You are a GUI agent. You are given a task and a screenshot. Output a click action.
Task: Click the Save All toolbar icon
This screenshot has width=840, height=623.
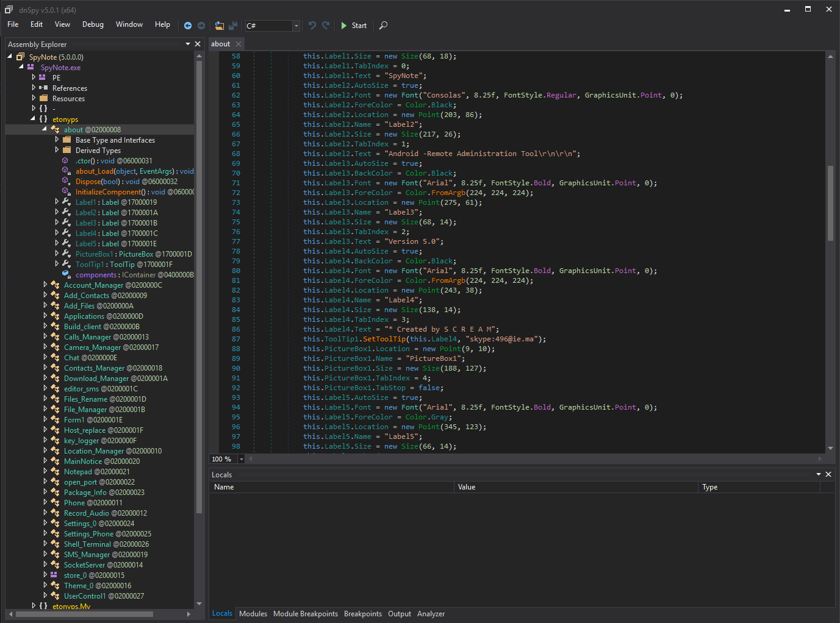pyautogui.click(x=233, y=26)
